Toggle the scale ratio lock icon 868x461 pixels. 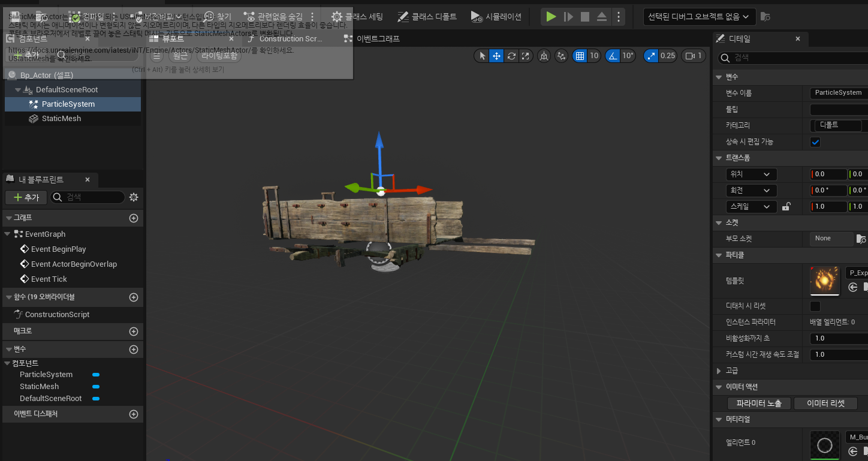click(x=786, y=207)
